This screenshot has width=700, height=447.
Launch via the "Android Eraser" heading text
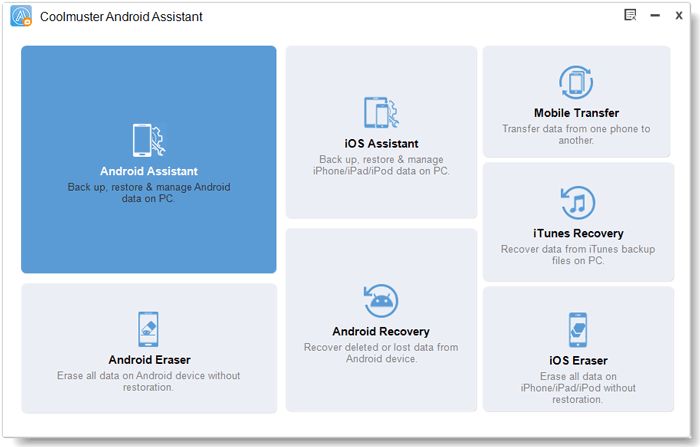[x=149, y=359]
